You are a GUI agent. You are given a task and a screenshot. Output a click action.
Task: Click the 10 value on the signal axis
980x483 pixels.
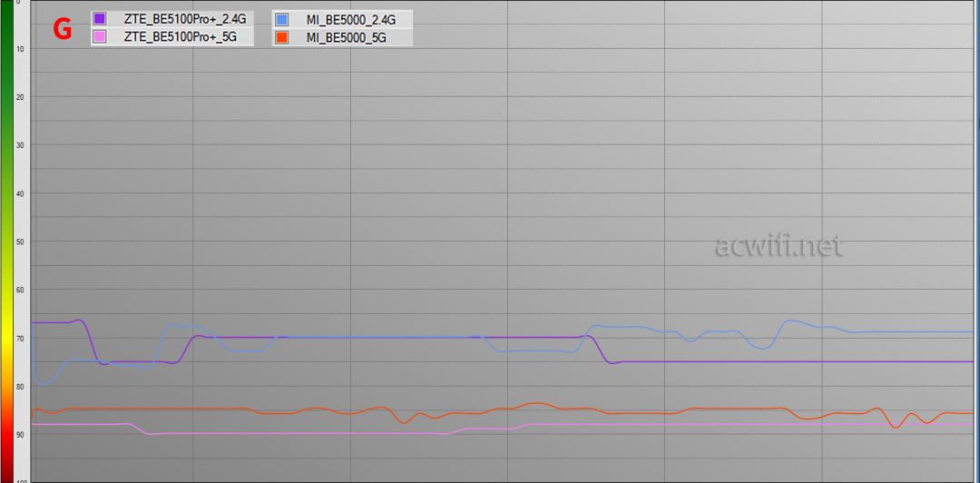click(x=21, y=48)
